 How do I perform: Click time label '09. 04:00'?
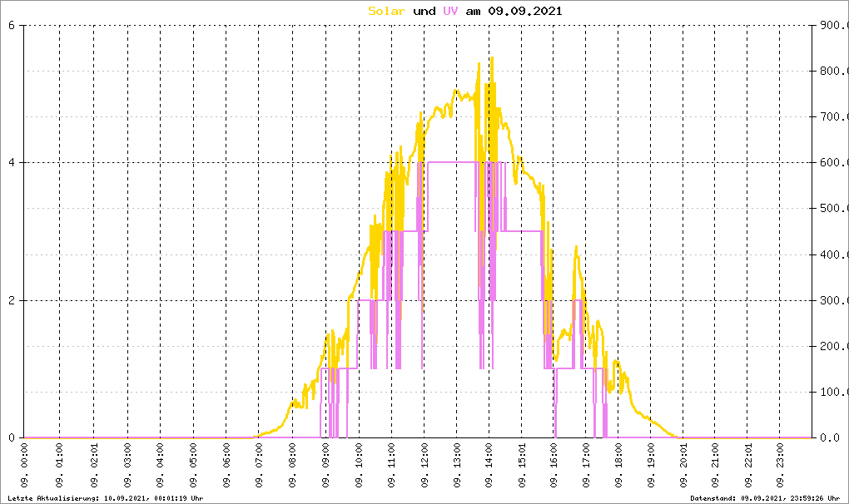tap(161, 466)
